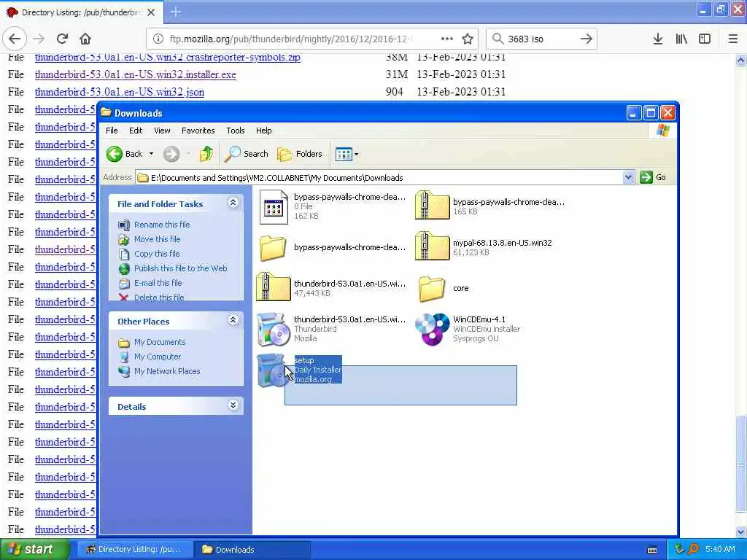Open the Edit menu in Downloads window
The width and height of the screenshot is (747, 560).
136,131
